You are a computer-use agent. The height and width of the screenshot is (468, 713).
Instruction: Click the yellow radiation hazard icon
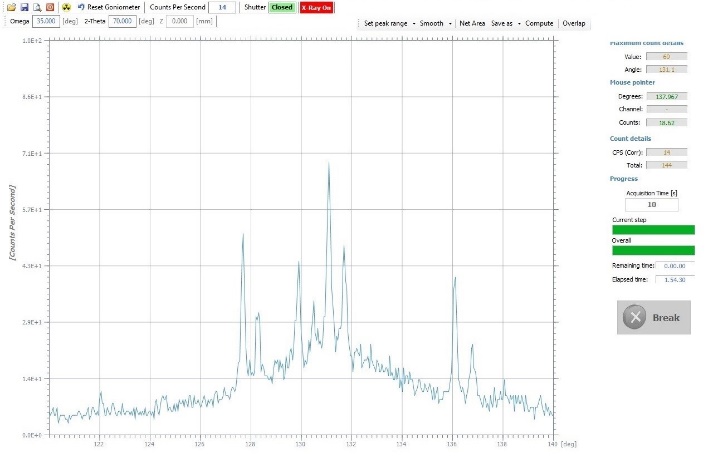[66, 7]
